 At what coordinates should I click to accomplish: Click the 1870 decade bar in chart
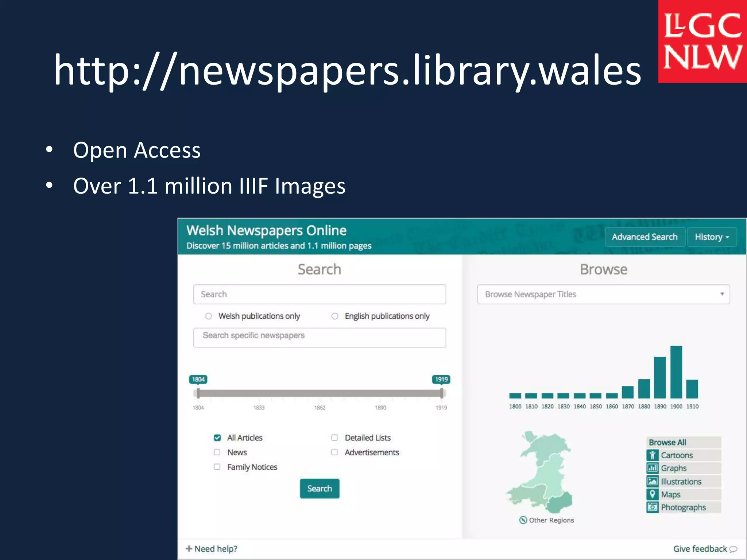point(628,392)
